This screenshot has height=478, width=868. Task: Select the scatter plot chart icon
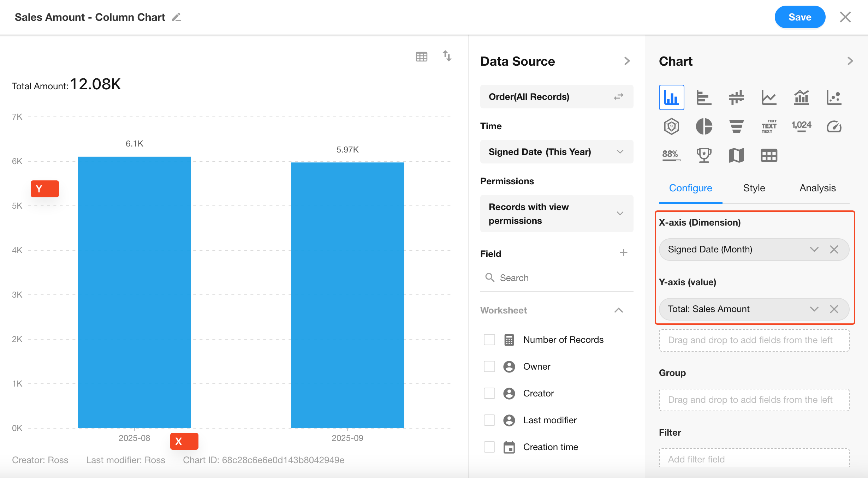(834, 97)
